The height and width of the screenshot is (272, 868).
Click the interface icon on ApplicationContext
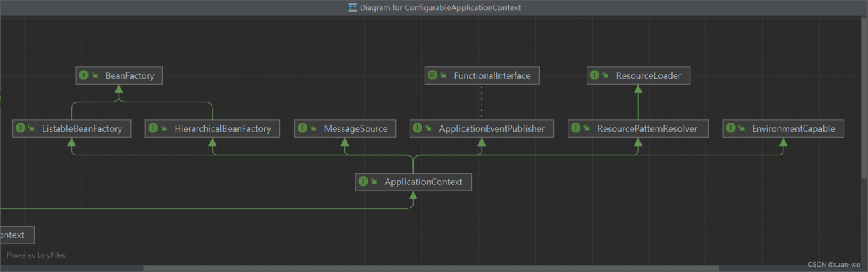[363, 182]
